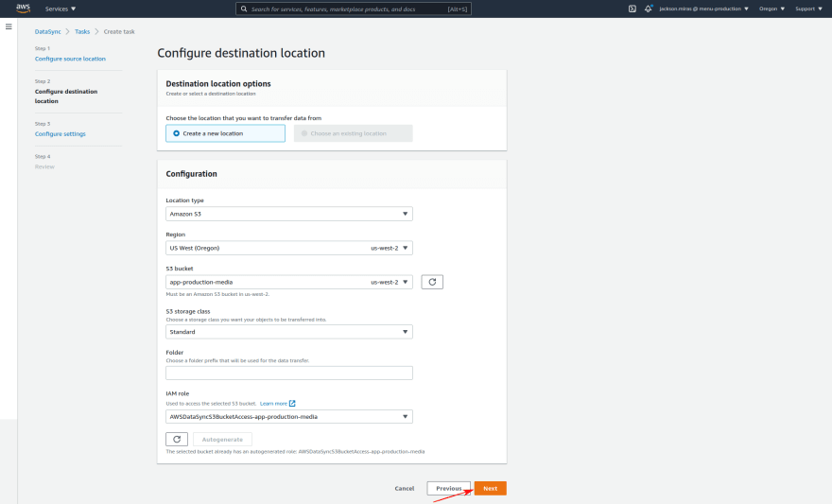Click the Create task breadcrumb text

click(119, 32)
